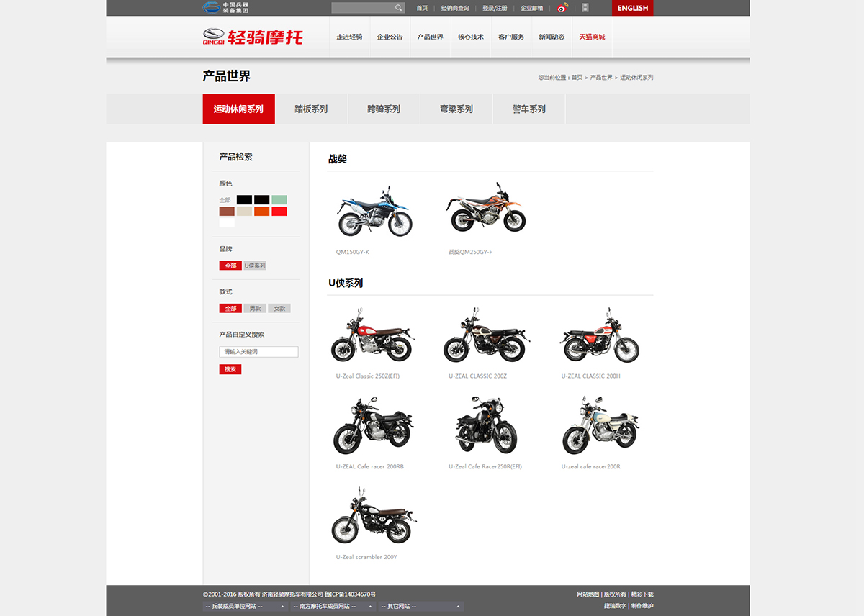Viewport: 864px width, 616px height.
Task: Select the 男款 style filter
Action: pyautogui.click(x=255, y=309)
